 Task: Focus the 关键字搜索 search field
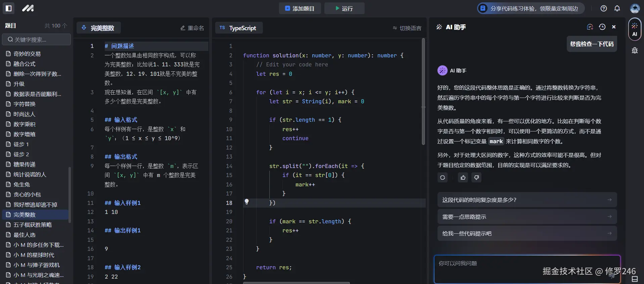click(37, 40)
